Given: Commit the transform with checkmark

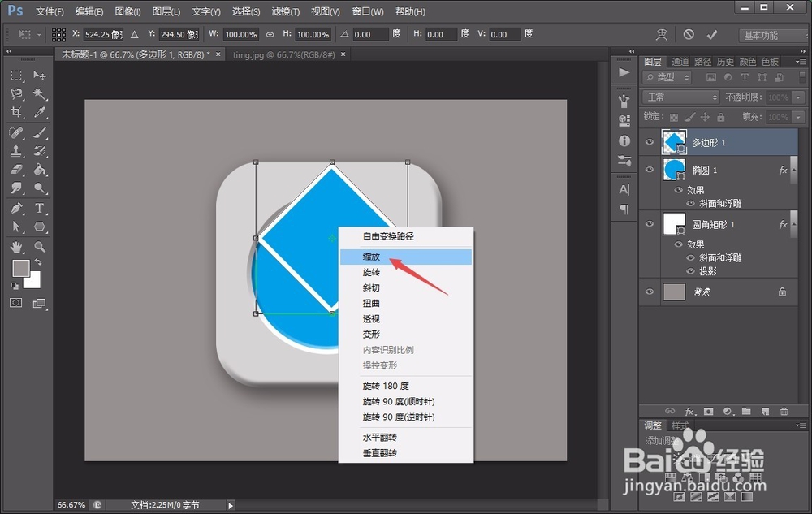Looking at the screenshot, I should pyautogui.click(x=712, y=34).
